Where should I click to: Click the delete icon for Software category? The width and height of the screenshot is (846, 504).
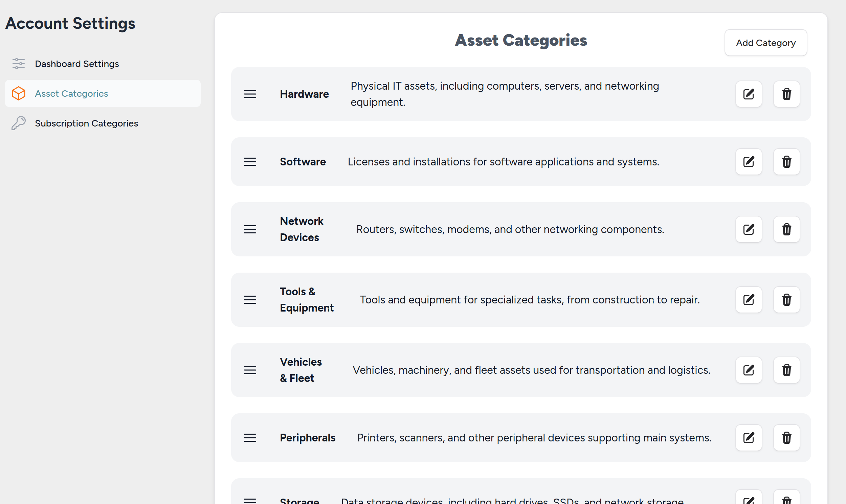[x=786, y=161]
